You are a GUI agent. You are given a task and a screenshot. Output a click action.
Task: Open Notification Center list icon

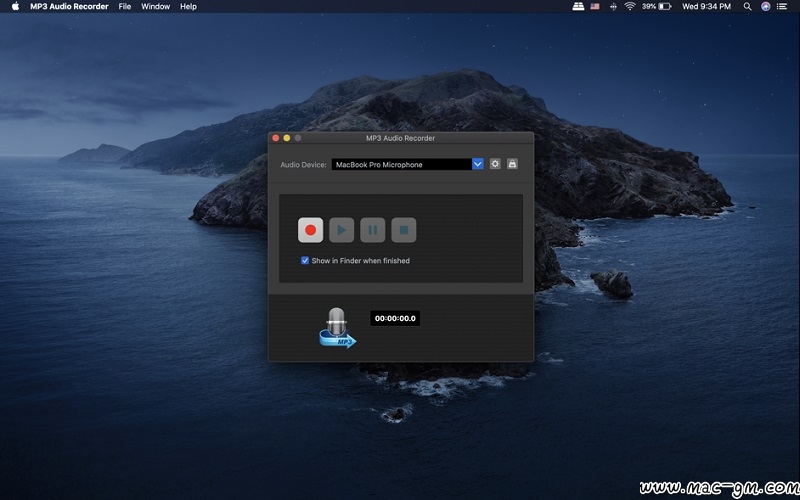pyautogui.click(x=782, y=7)
